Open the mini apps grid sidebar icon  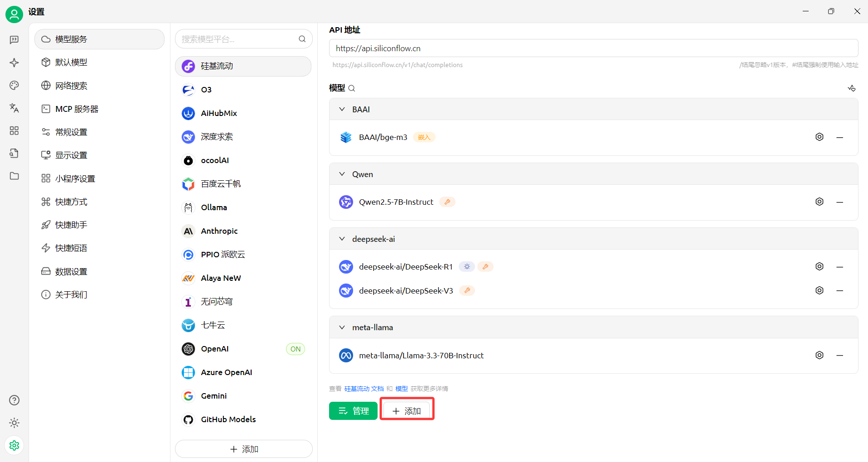14,130
